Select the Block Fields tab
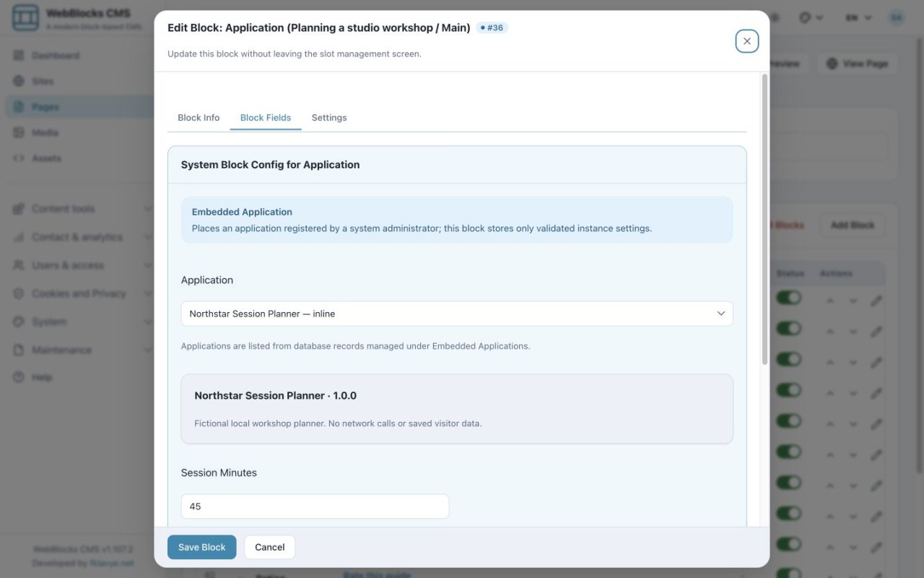 pyautogui.click(x=266, y=118)
